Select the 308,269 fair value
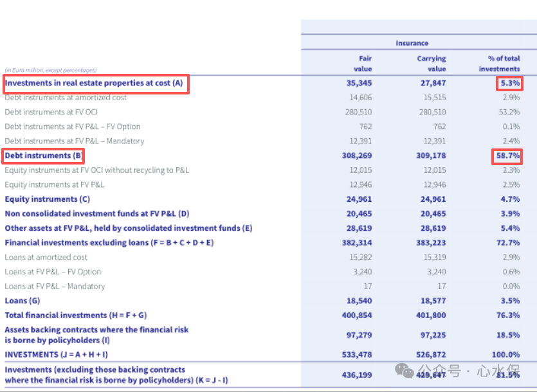537x392 pixels. point(357,156)
